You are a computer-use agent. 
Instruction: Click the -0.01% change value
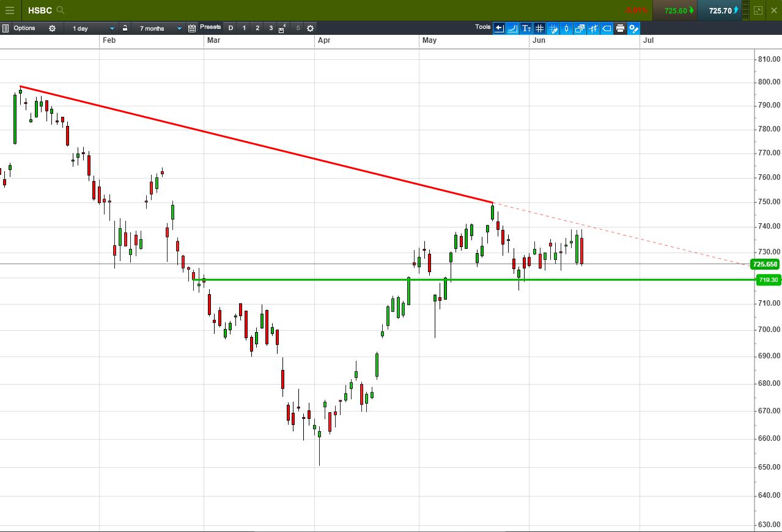(x=637, y=10)
